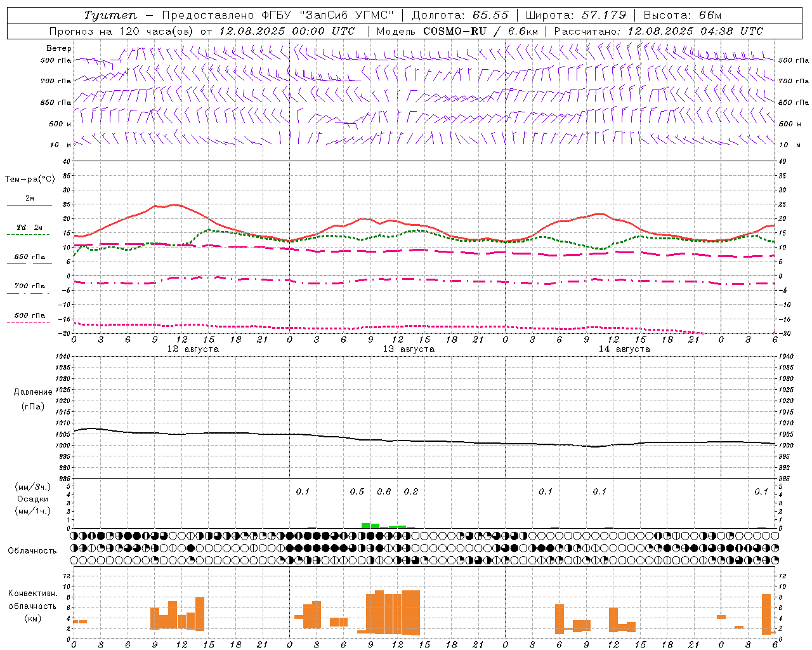The height and width of the screenshot is (650, 812).
Task: Click the "Осадки" precipitation label
Action: [x=33, y=499]
